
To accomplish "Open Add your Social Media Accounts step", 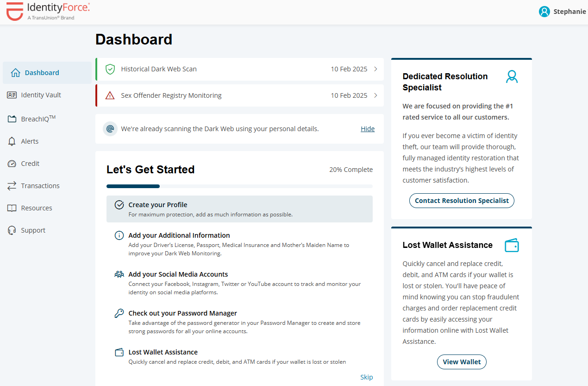I will (x=239, y=283).
